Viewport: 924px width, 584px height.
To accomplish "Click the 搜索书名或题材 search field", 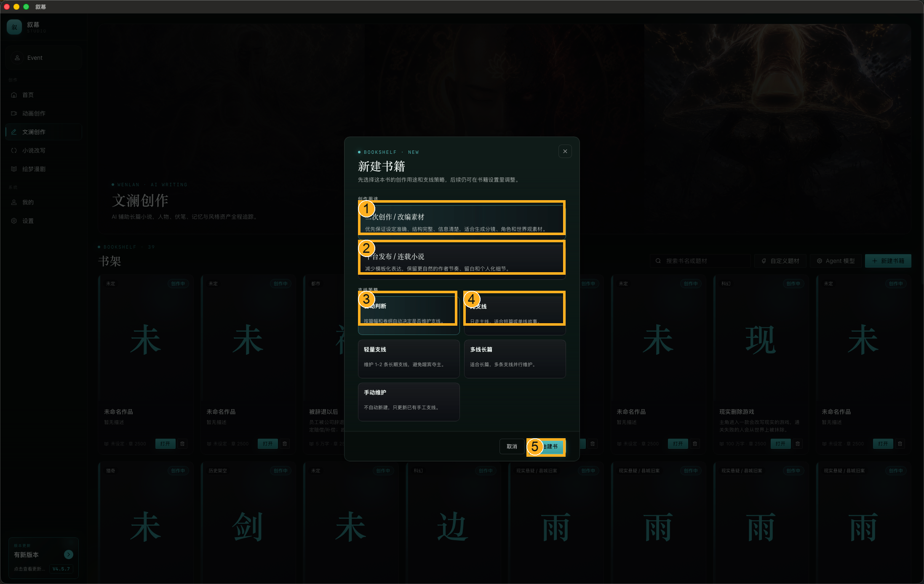I will coord(700,261).
